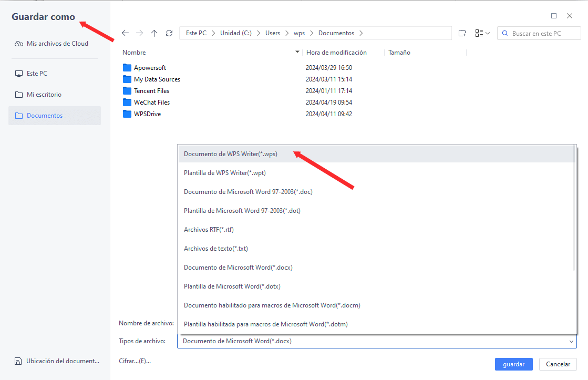Choose Documento habilitado para macros (*.docm)
The width and height of the screenshot is (588, 380).
375,305
